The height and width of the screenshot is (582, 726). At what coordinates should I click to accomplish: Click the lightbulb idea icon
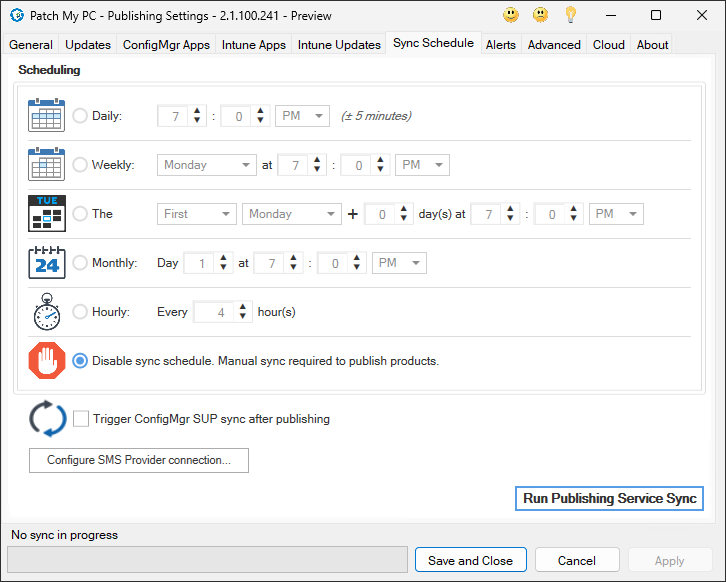570,15
